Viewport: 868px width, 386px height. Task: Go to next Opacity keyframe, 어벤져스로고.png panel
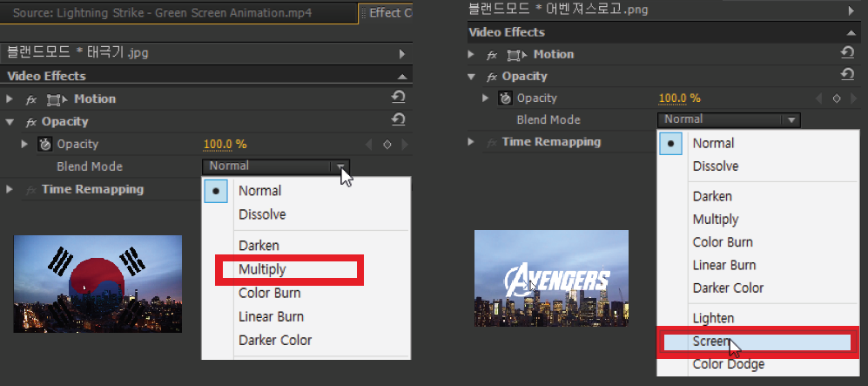(855, 98)
